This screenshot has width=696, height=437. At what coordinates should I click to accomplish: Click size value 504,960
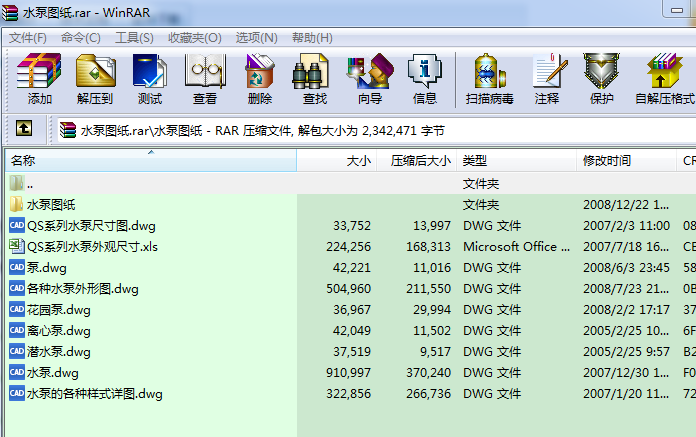click(348, 289)
